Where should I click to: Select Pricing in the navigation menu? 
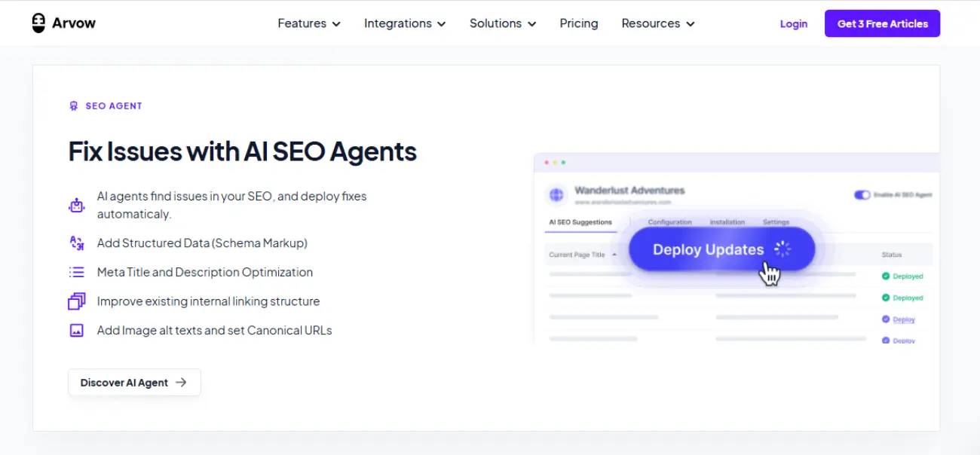[x=578, y=23]
